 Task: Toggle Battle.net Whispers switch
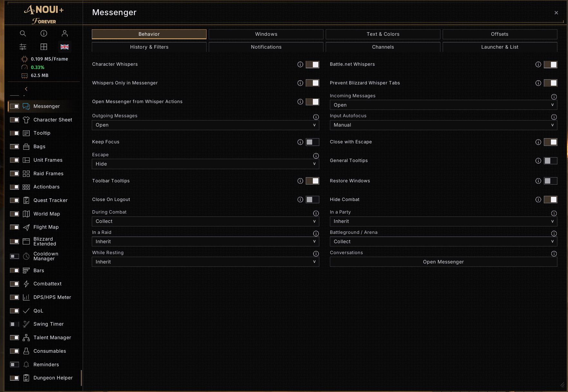click(551, 64)
